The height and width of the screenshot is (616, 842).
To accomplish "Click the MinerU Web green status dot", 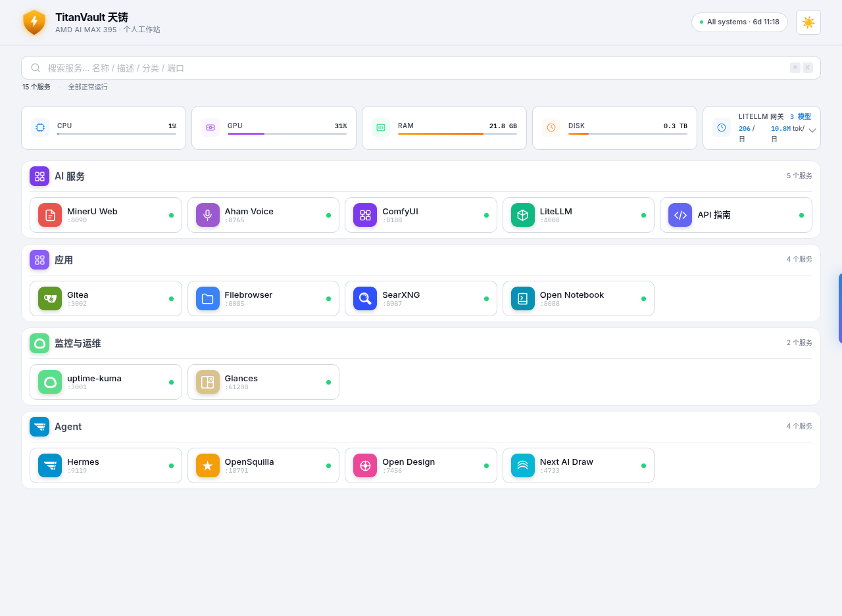I will click(172, 215).
